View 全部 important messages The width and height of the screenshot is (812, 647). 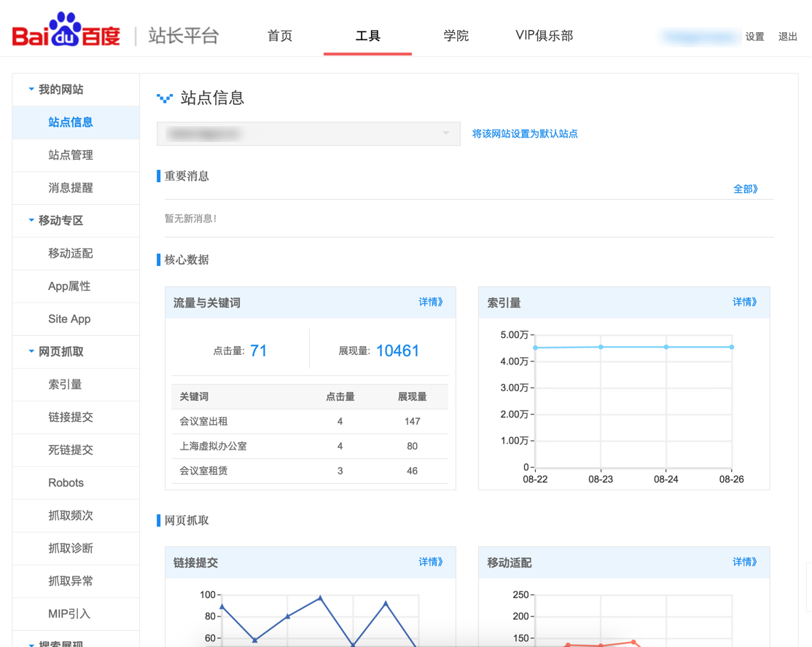(745, 188)
